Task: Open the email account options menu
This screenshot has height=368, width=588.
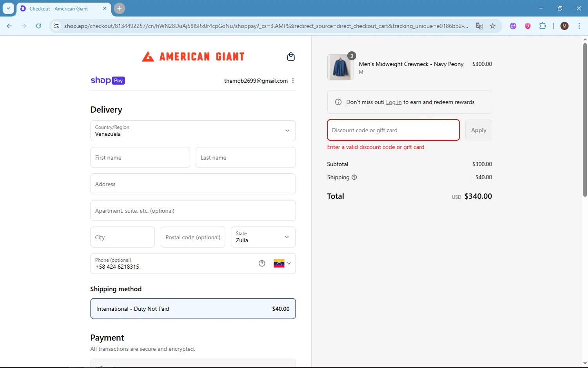Action: [293, 81]
